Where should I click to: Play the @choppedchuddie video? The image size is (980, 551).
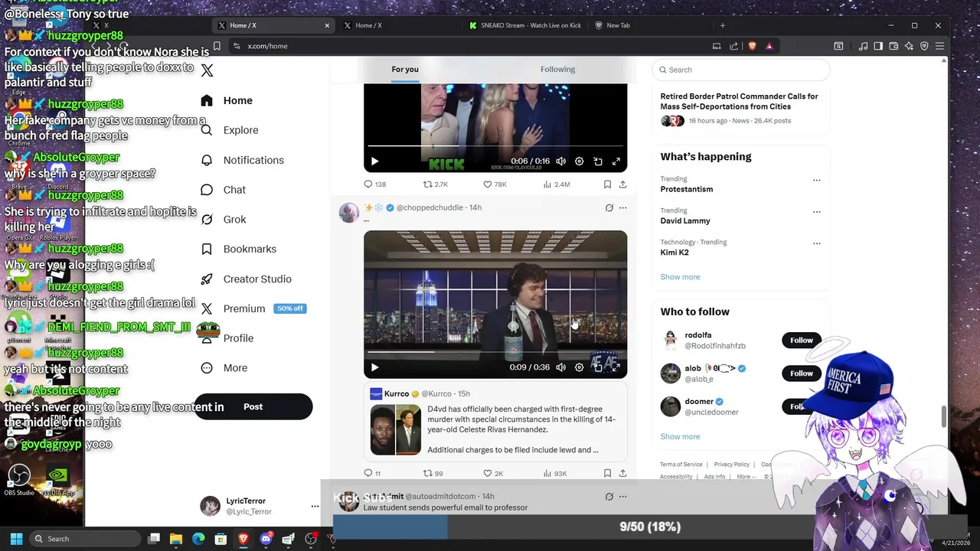[374, 367]
